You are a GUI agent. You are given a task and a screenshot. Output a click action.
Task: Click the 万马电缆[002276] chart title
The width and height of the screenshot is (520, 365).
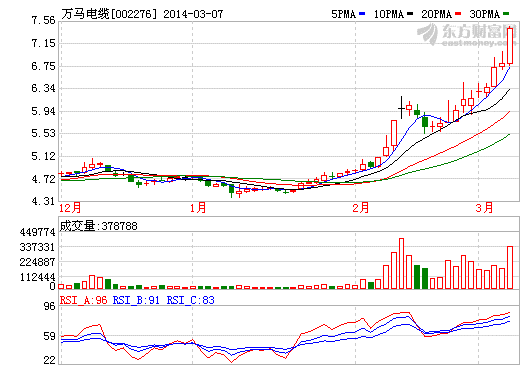109,14
